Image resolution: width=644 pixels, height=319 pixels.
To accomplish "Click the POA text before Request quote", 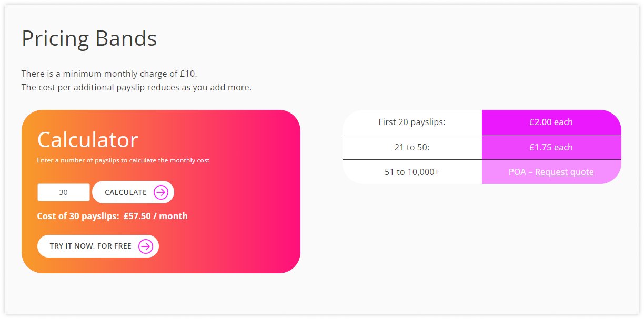I will coord(517,172).
